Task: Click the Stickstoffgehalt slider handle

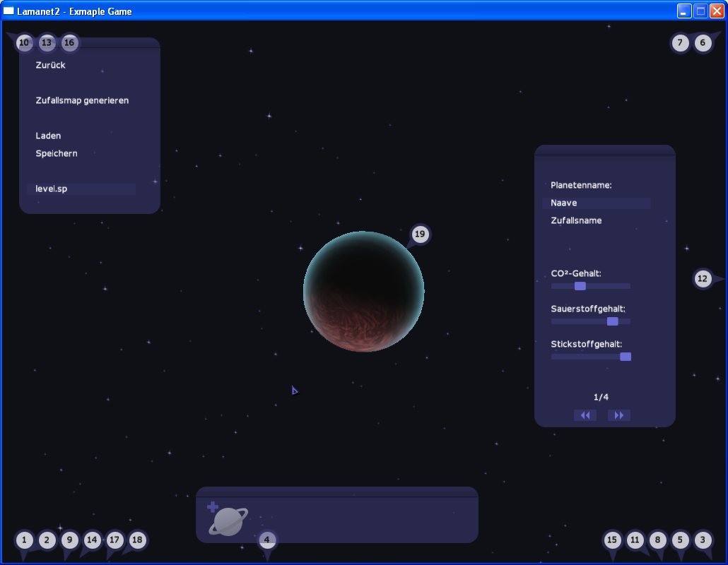Action: (625, 357)
